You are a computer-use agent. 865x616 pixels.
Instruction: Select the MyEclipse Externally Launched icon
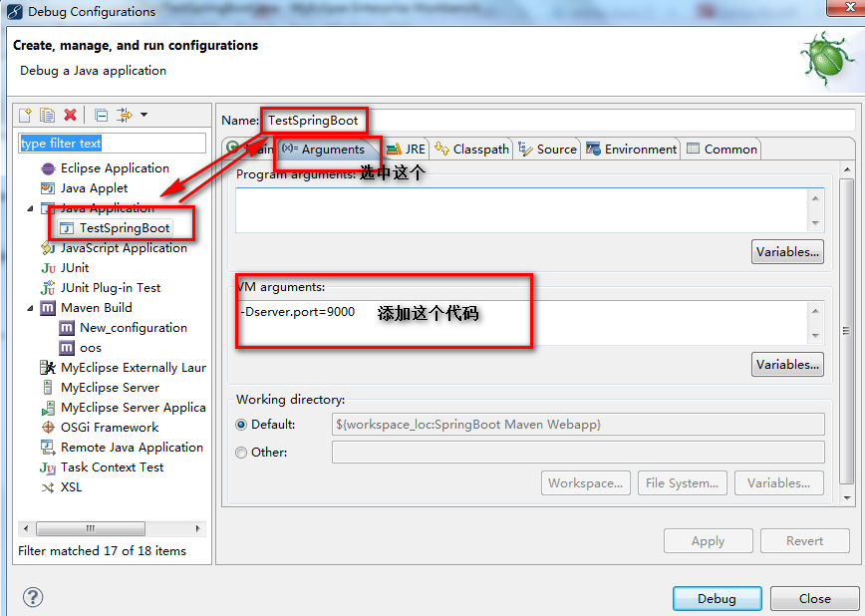tap(48, 368)
